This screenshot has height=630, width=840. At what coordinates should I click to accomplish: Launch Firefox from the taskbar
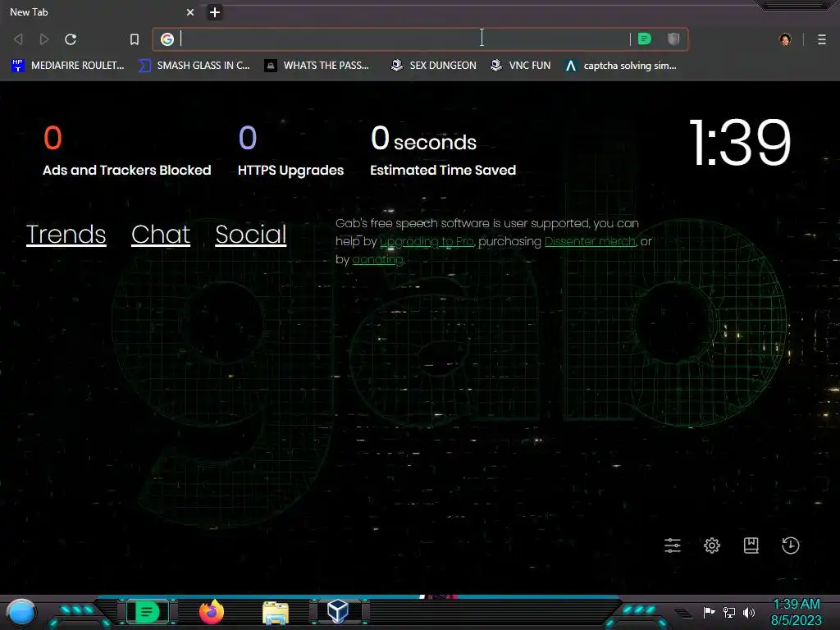[x=212, y=612]
